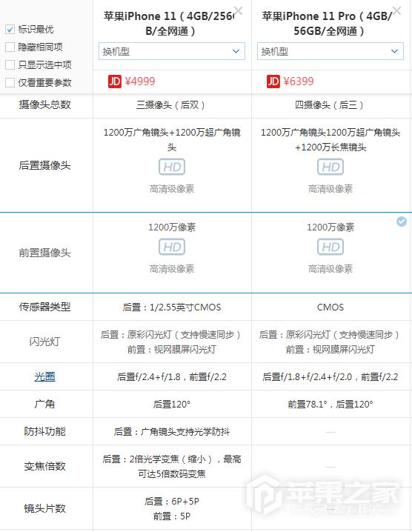Click JD icon beside ¥6399
The height and width of the screenshot is (532, 412).
273,82
